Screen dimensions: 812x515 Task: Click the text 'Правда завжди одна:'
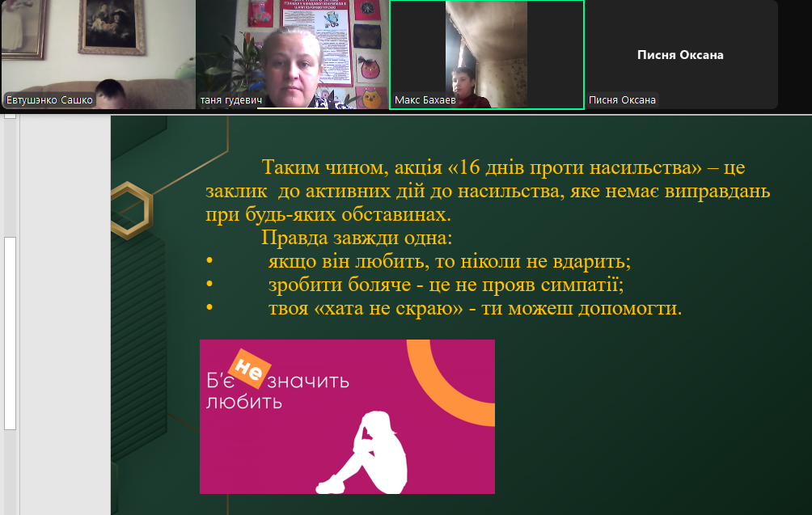coord(357,238)
